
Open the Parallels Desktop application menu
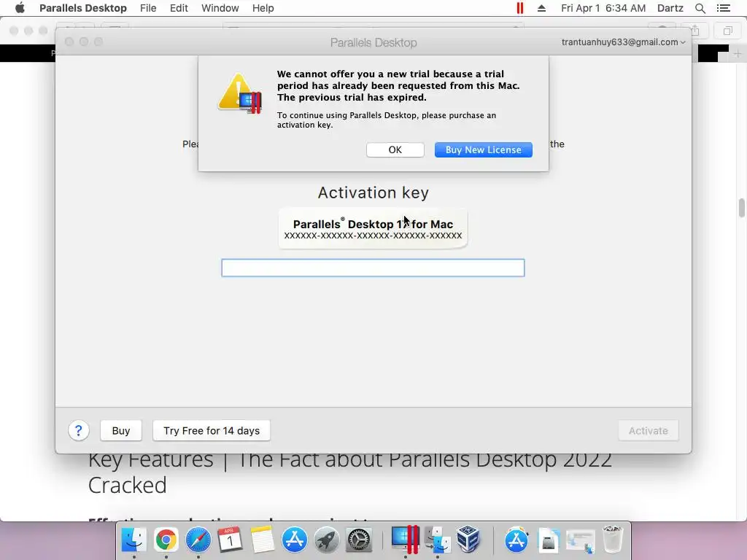coord(83,8)
